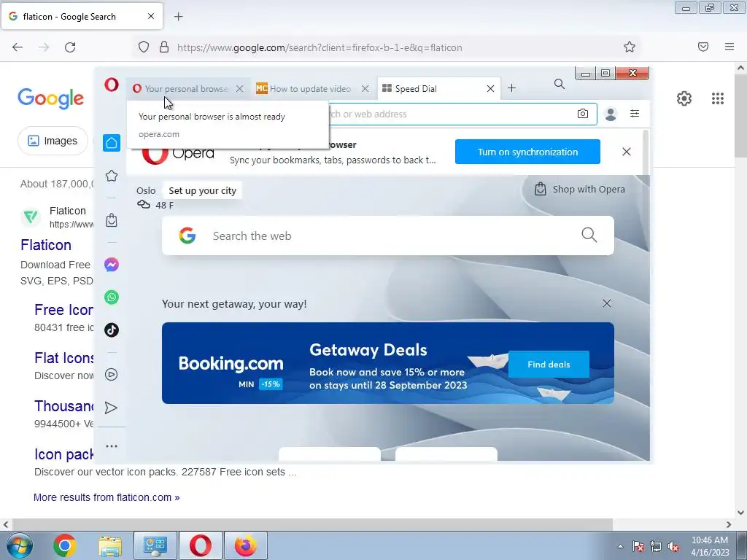
Task: Launch Chrome from the taskbar
Action: click(x=65, y=545)
